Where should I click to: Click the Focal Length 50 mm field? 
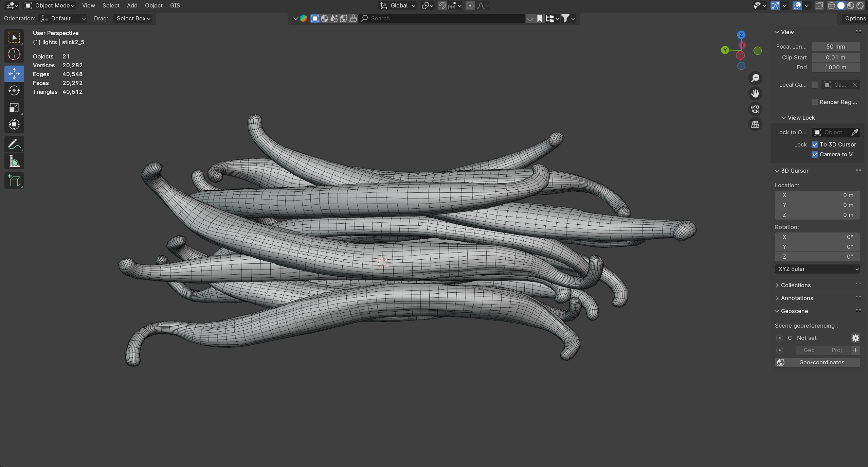coord(835,47)
